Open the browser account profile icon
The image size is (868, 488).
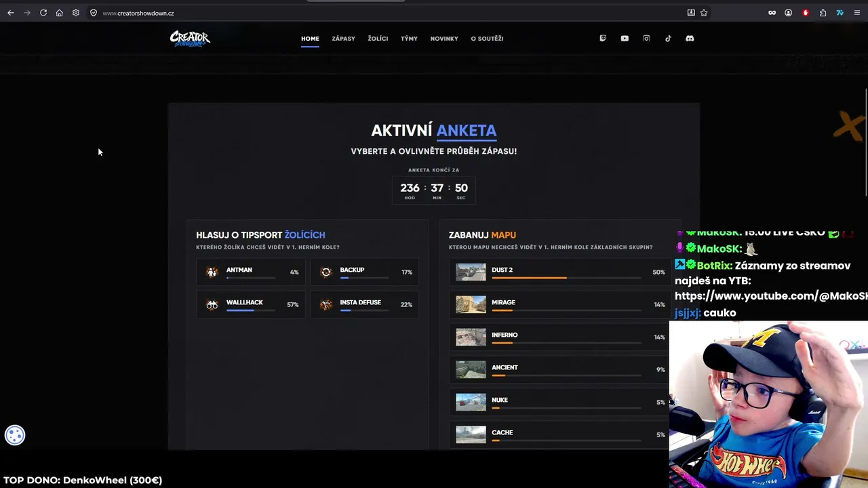click(789, 13)
